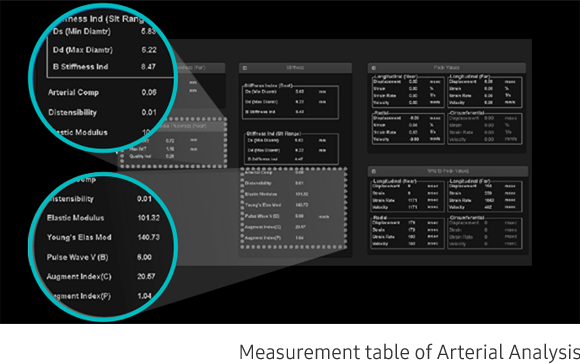Click Strain Rate under Time to Peak Longitudinal (Near)
This screenshot has height=364, width=580.
383,200
